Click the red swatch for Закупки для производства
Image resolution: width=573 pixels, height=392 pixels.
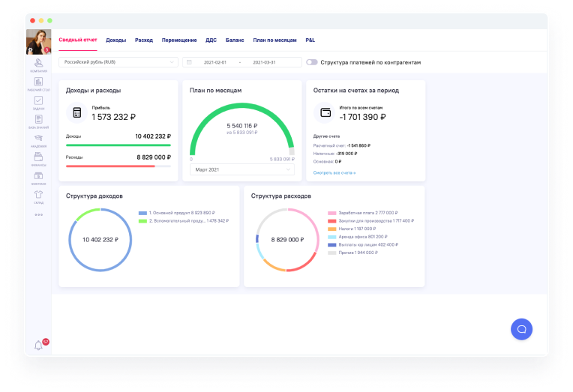[x=331, y=221]
